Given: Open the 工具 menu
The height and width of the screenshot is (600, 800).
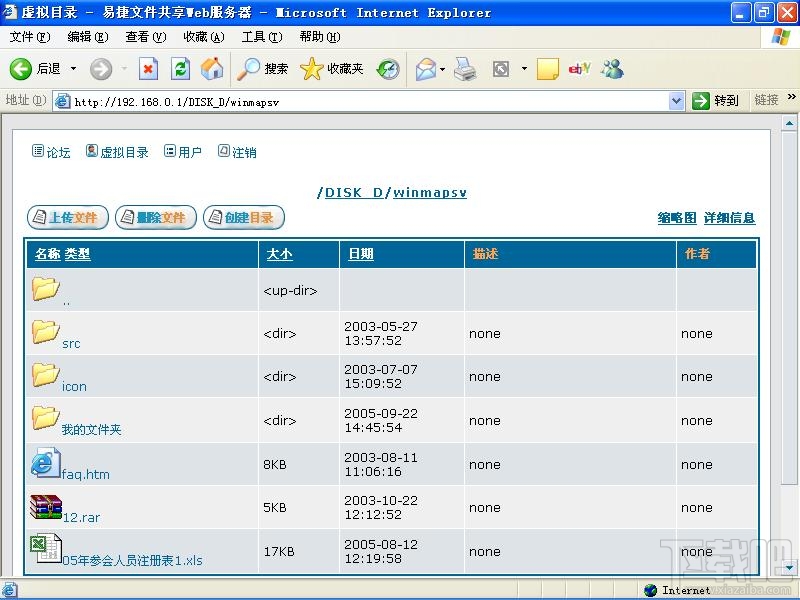Looking at the screenshot, I should (261, 36).
